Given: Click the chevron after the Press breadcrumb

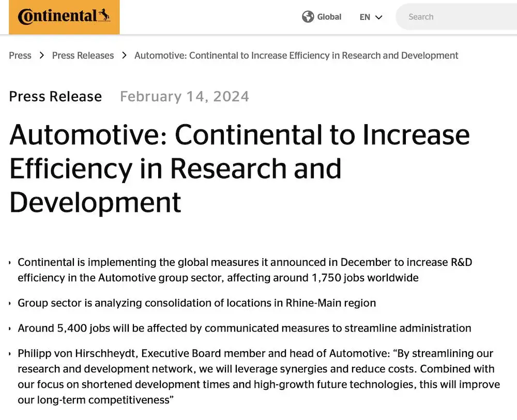Looking at the screenshot, I should coord(42,55).
